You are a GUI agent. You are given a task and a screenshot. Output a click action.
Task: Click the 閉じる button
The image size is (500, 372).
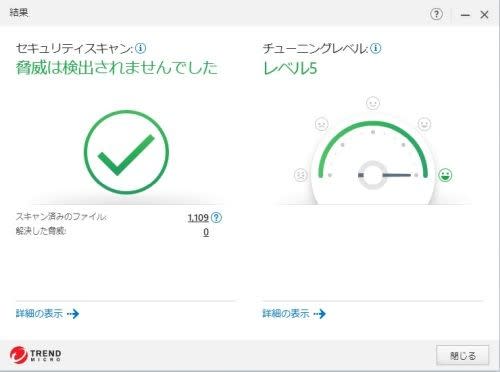click(463, 356)
